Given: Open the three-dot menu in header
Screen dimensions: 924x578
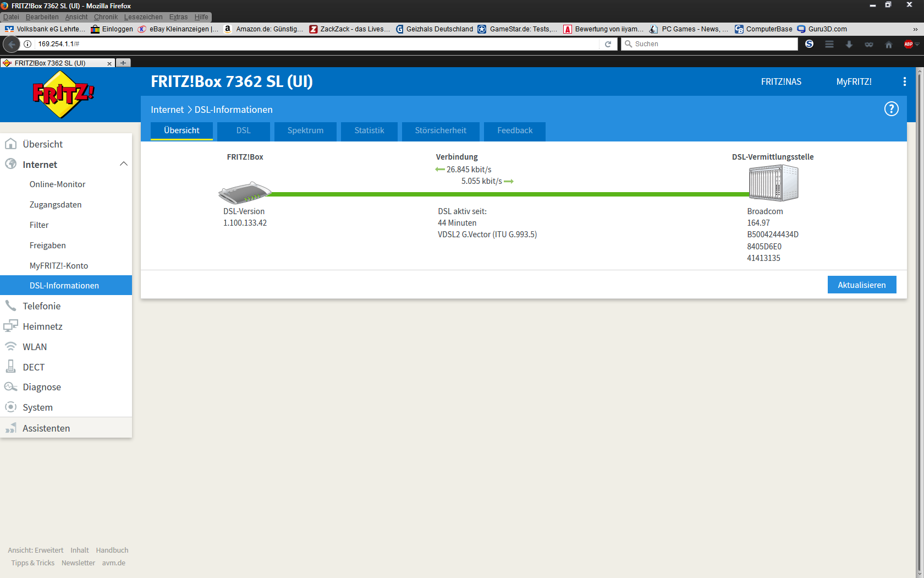Looking at the screenshot, I should (x=905, y=81).
